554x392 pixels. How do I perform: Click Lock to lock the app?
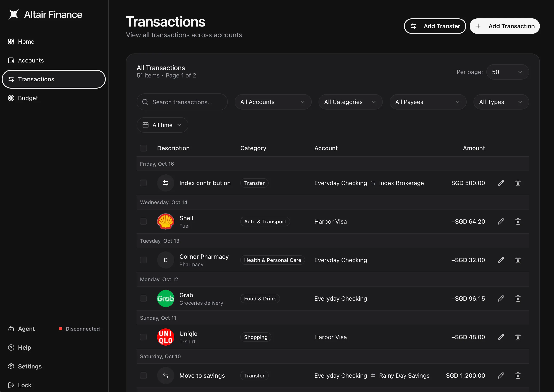(54, 385)
